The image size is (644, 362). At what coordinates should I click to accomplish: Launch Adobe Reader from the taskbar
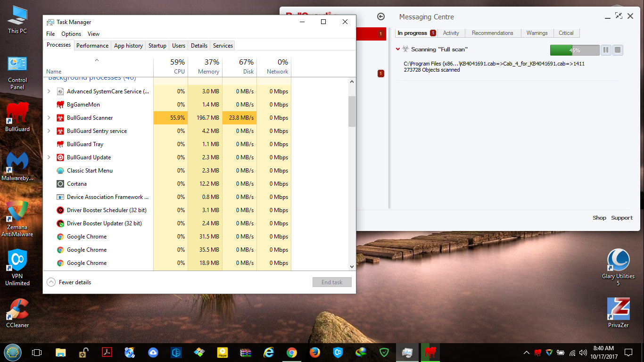(107, 353)
